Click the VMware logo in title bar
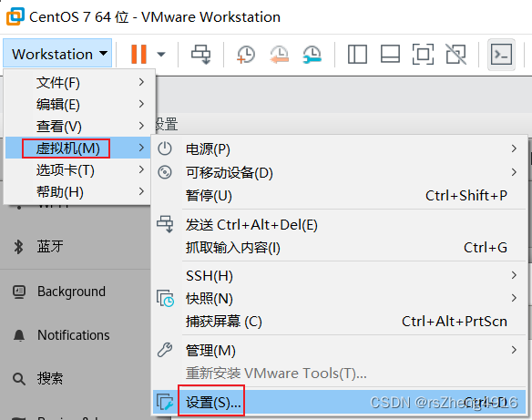The height and width of the screenshot is (420, 532). pos(15,16)
